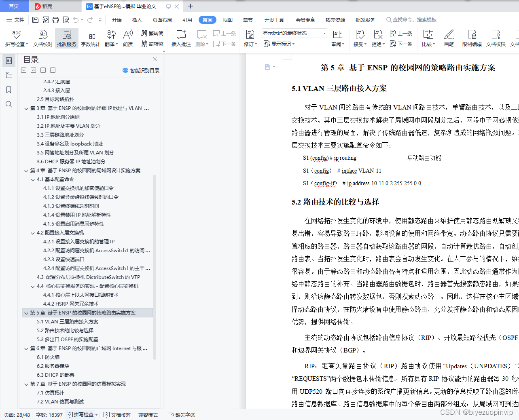Open a new document tab with plus
The width and height of the screenshot is (519, 420).
191,6
